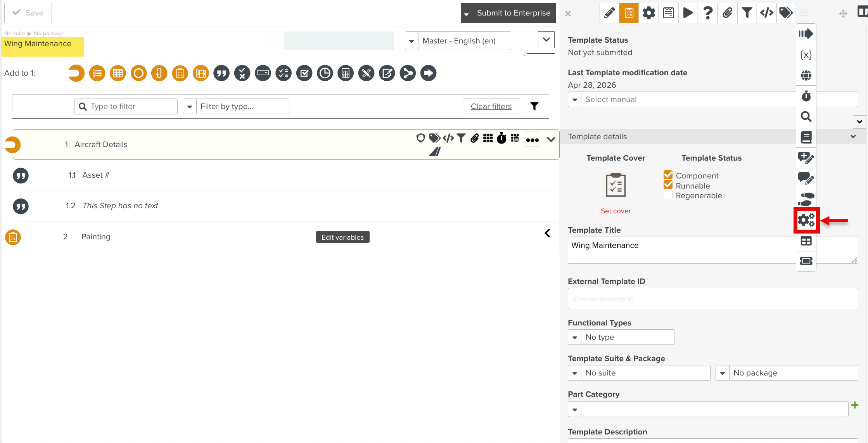
Task: Click the funnel icon beside Clear filters
Action: [x=534, y=106]
